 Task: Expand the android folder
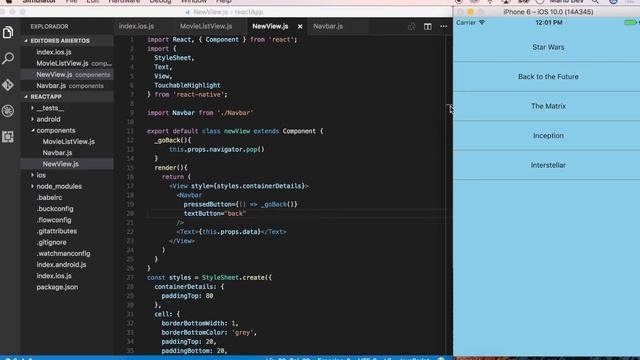(48, 119)
